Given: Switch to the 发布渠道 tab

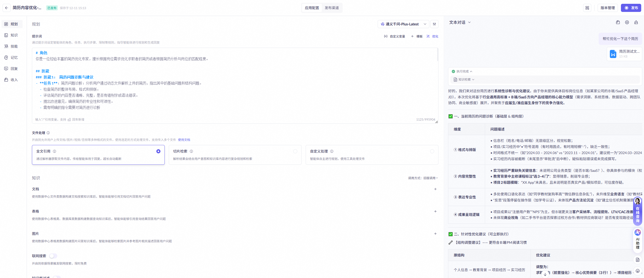Looking at the screenshot, I should [332, 8].
